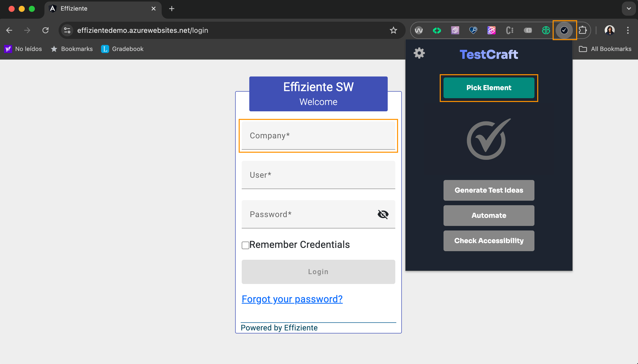Open the Bookmarks bookmark folder
This screenshot has height=364, width=638.
coord(72,49)
